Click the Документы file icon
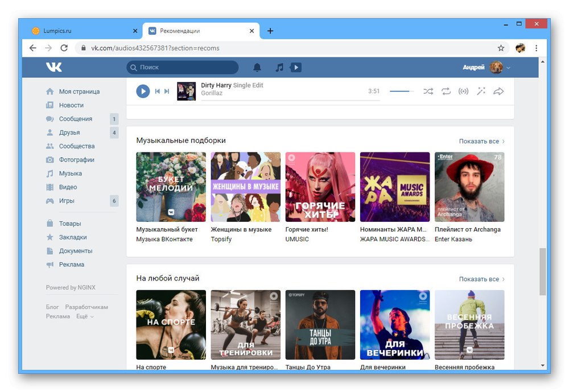The height and width of the screenshot is (392, 569). tap(50, 251)
